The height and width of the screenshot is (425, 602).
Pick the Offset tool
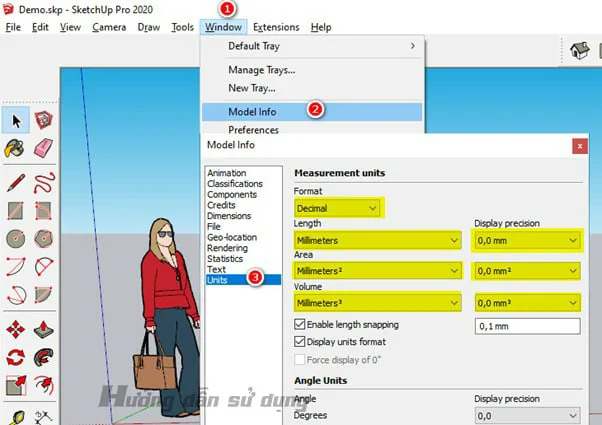pyautogui.click(x=44, y=385)
